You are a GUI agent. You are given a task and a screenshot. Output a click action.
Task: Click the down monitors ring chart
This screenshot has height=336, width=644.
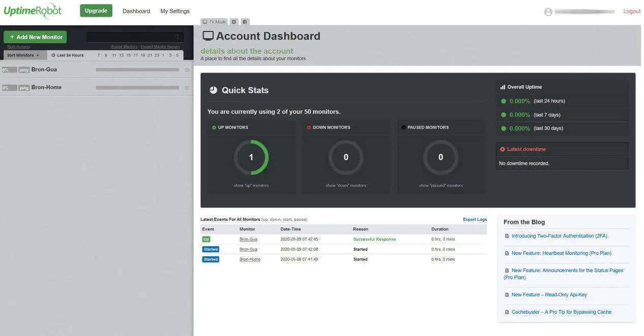346,157
